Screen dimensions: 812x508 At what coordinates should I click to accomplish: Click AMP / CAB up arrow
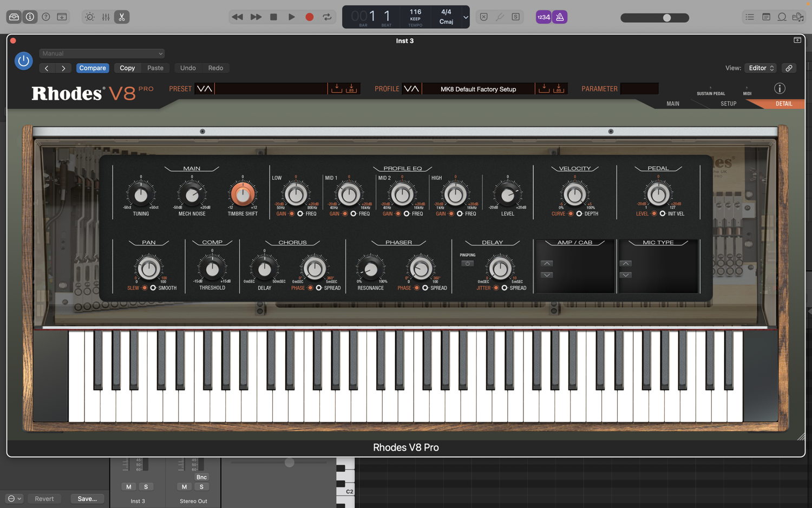click(547, 264)
